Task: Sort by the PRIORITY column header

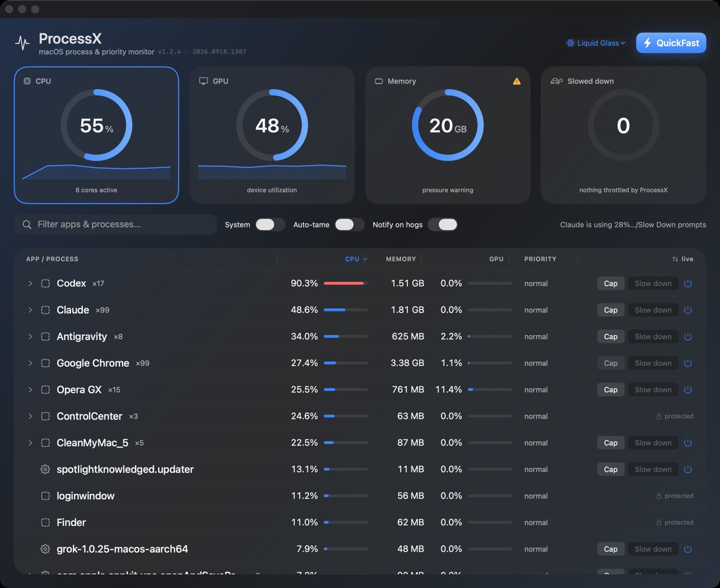Action: coord(540,259)
